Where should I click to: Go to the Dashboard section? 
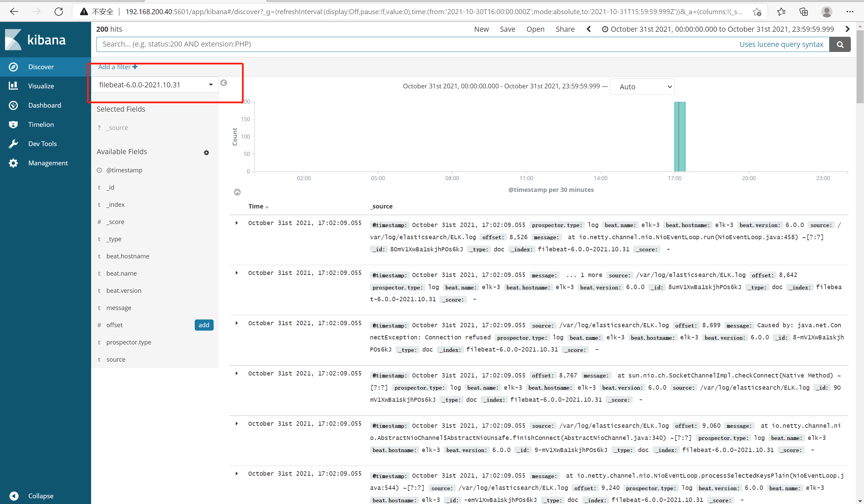point(45,105)
